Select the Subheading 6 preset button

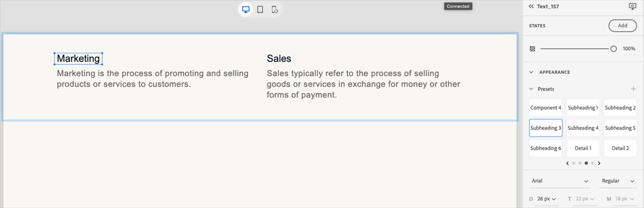546,148
